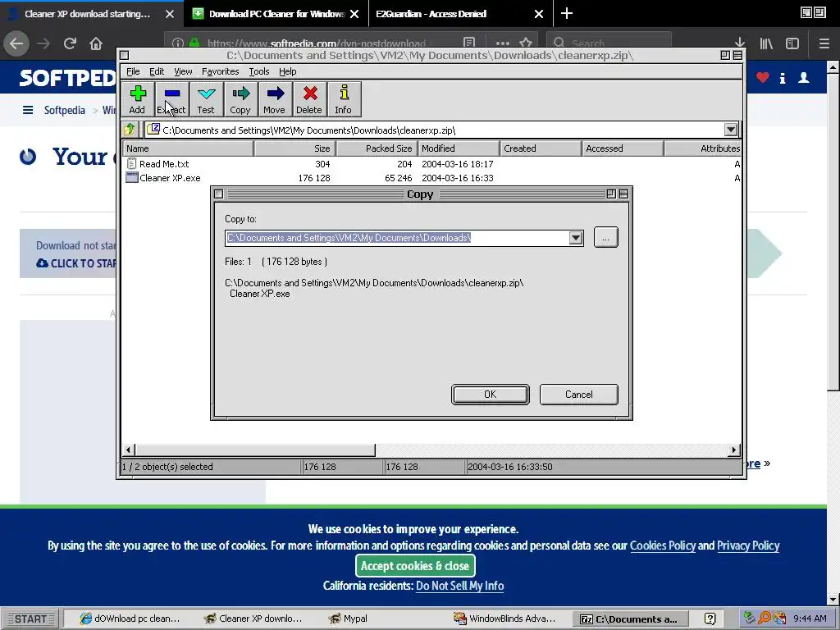Select the Cleaner XP.exe file row
Viewport: 840px width, 630px height.
click(431, 178)
